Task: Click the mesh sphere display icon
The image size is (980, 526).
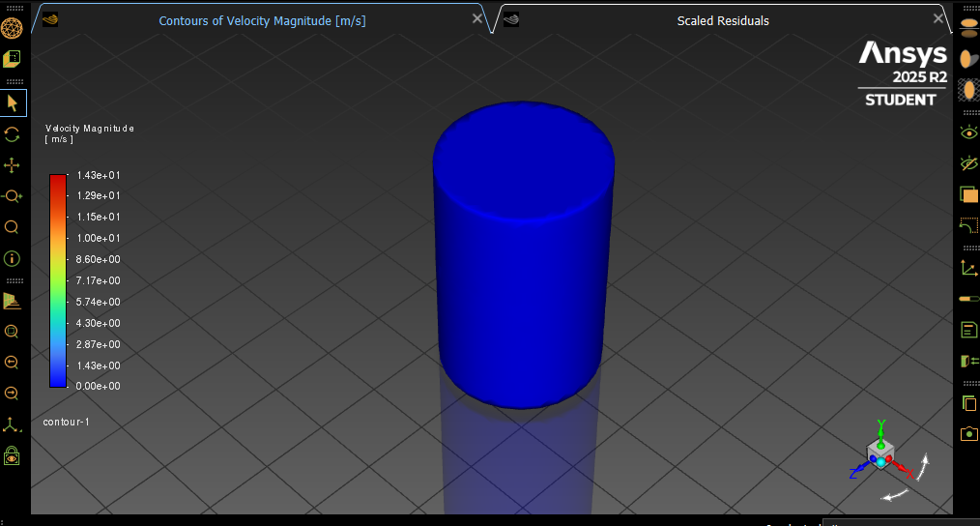Action: click(12, 28)
